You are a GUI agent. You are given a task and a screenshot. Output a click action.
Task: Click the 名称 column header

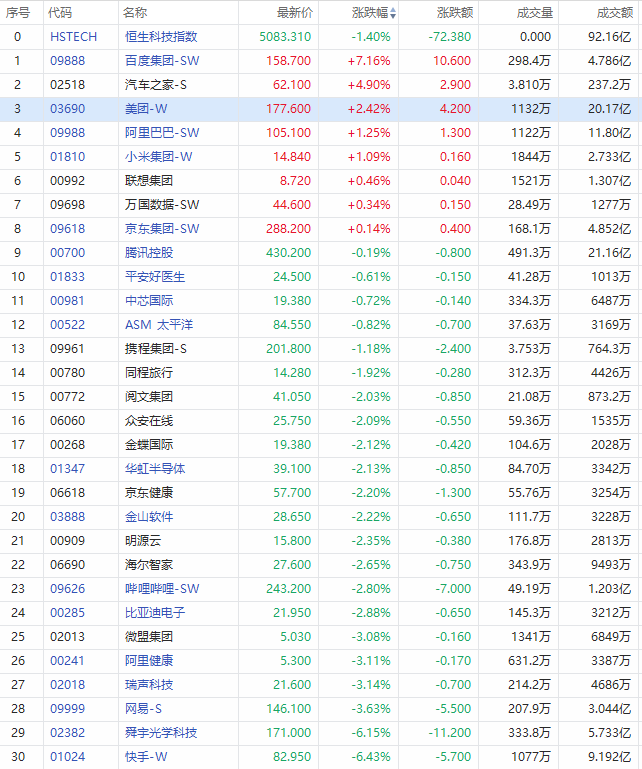[x=135, y=13]
